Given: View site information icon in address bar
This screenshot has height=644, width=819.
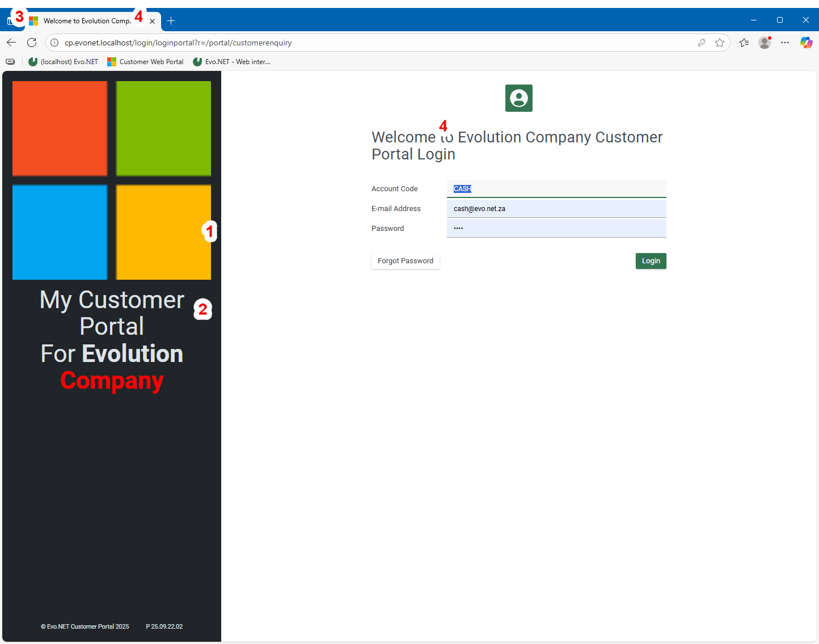Looking at the screenshot, I should (x=54, y=43).
